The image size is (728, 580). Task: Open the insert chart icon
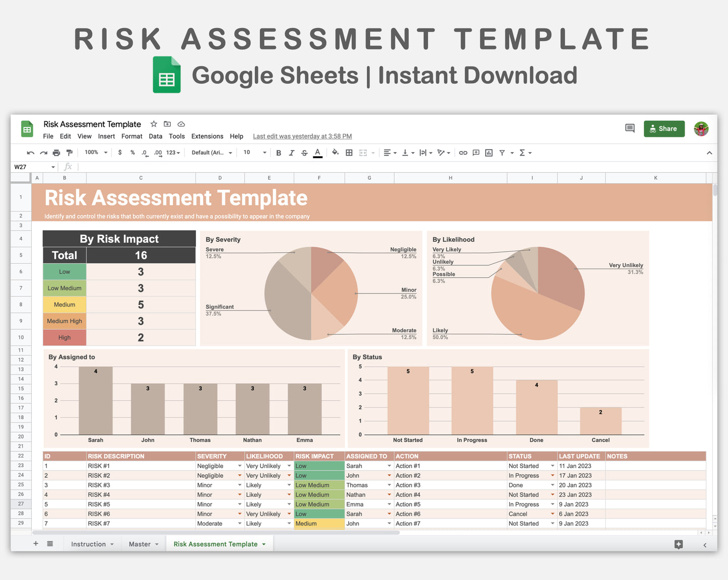[488, 153]
